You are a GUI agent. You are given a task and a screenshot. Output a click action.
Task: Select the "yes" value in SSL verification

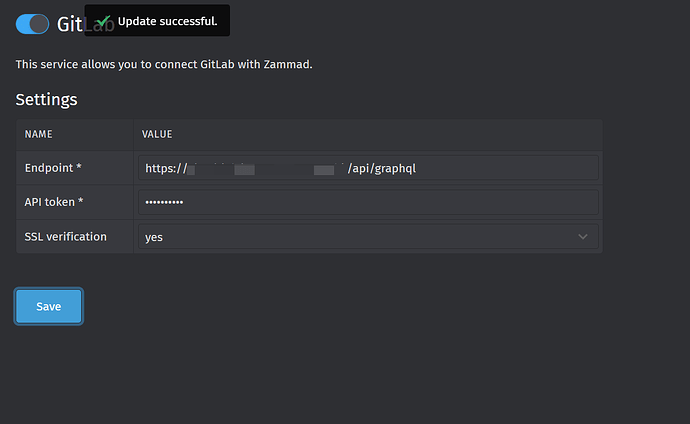tap(154, 237)
